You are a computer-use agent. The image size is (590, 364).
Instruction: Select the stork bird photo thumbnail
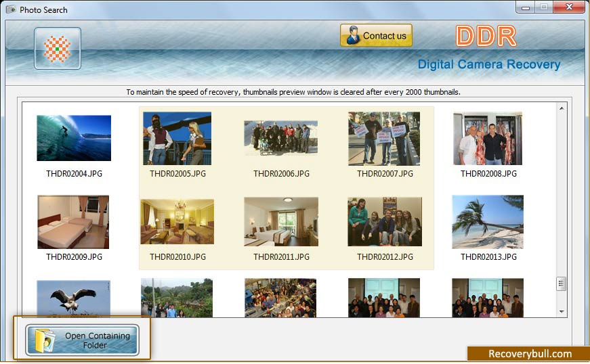[x=74, y=298]
